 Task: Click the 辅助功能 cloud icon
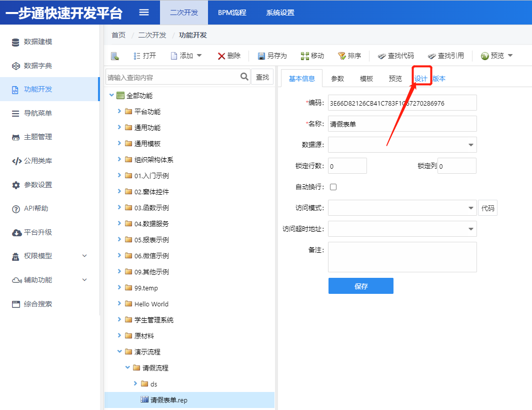(x=16, y=280)
